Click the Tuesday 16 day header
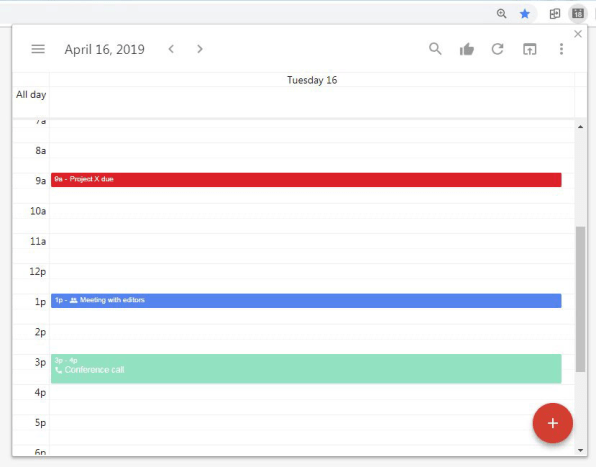This screenshot has width=596, height=467. 312,80
